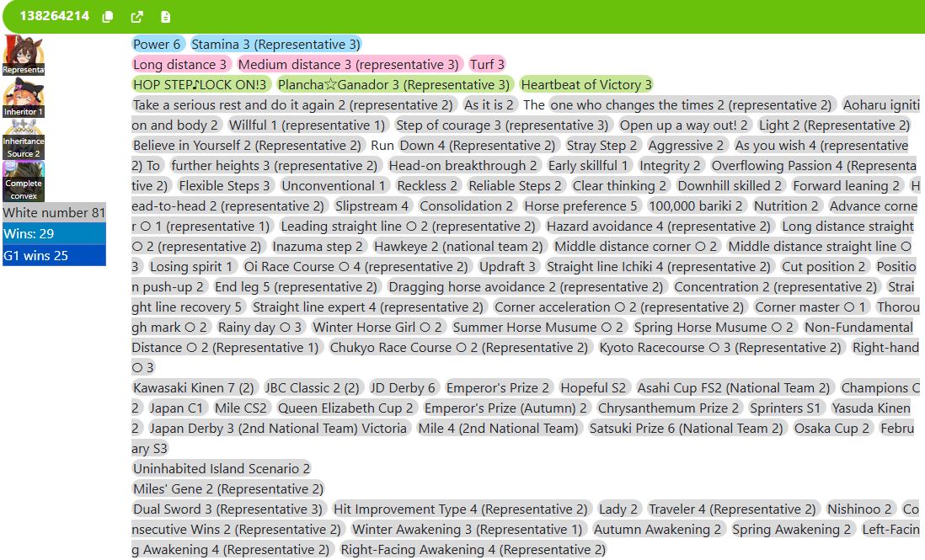Click the pink Long distance 3 tag

180,64
